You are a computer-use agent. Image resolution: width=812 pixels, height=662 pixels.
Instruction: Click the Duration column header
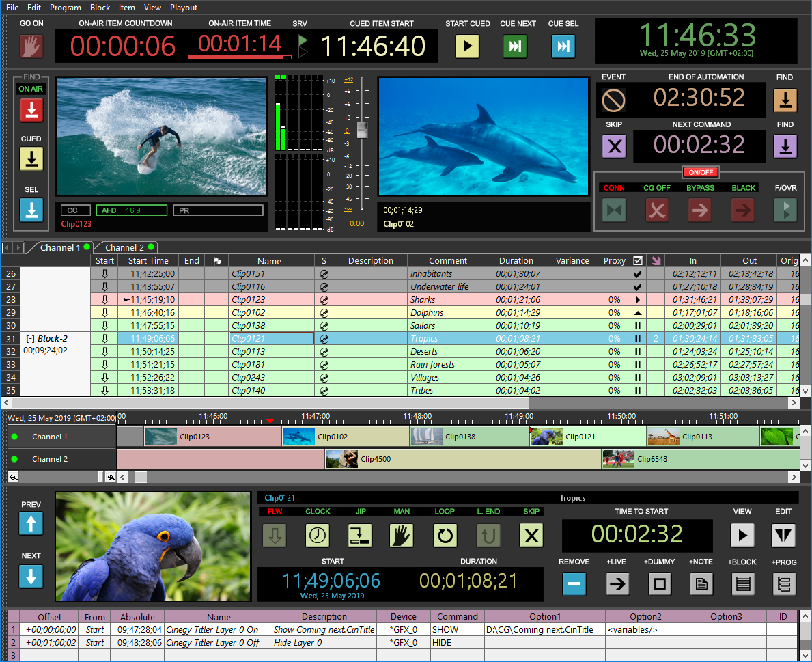coord(516,260)
